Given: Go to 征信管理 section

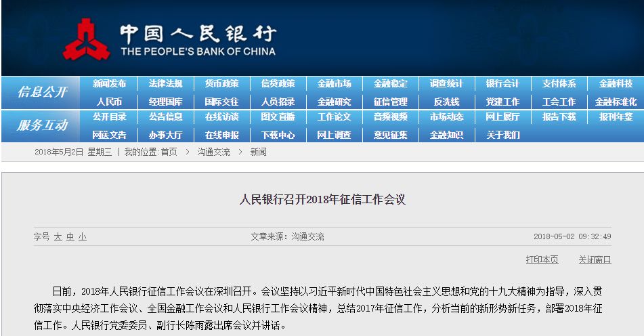Looking at the screenshot, I should tap(391, 102).
